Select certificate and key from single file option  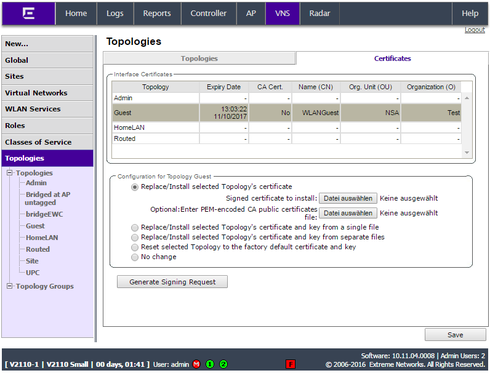click(x=135, y=228)
